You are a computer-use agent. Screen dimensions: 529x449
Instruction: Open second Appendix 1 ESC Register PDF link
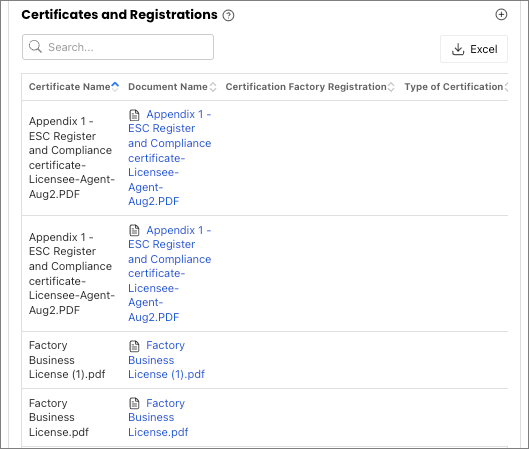coord(170,274)
